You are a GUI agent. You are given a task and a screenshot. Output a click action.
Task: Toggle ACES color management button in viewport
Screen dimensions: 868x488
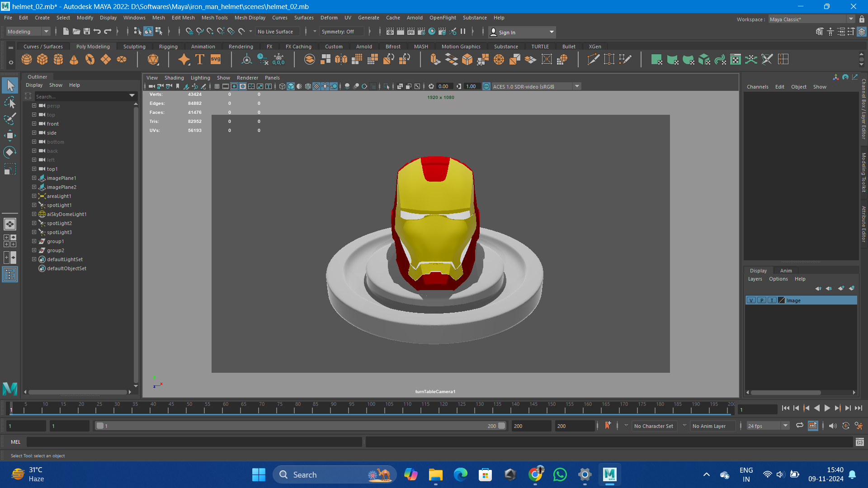(x=486, y=86)
